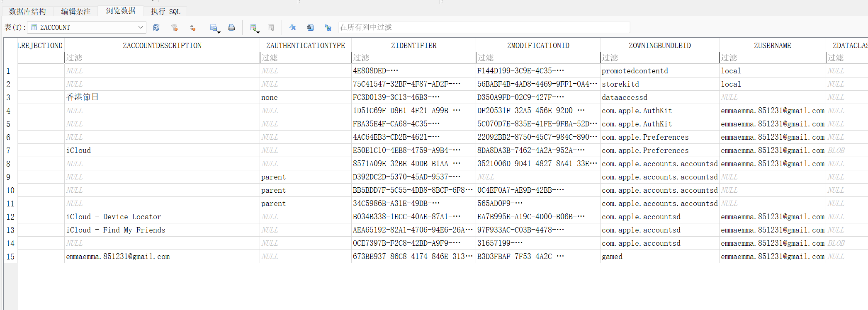Open find with the binoculars icon
The image size is (868, 310).
click(x=310, y=27)
